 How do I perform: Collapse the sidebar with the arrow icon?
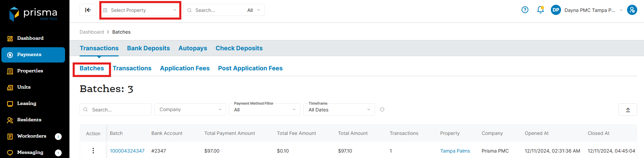pos(88,10)
